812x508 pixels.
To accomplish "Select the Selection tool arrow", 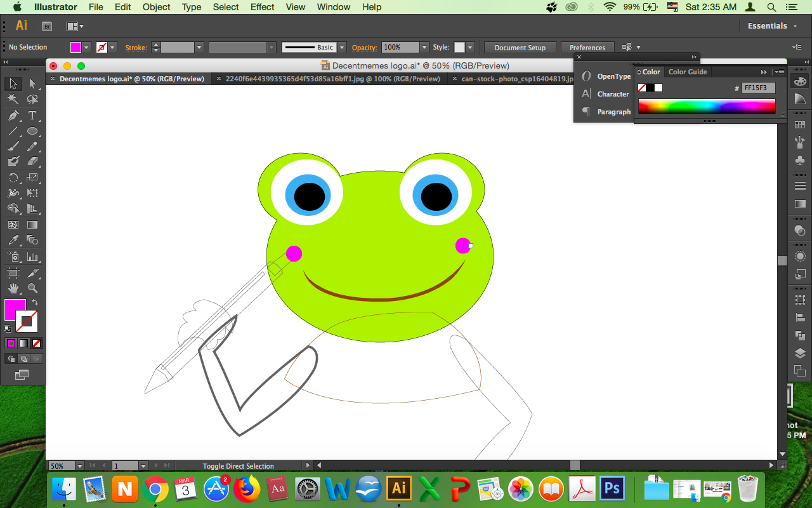I will (x=13, y=84).
